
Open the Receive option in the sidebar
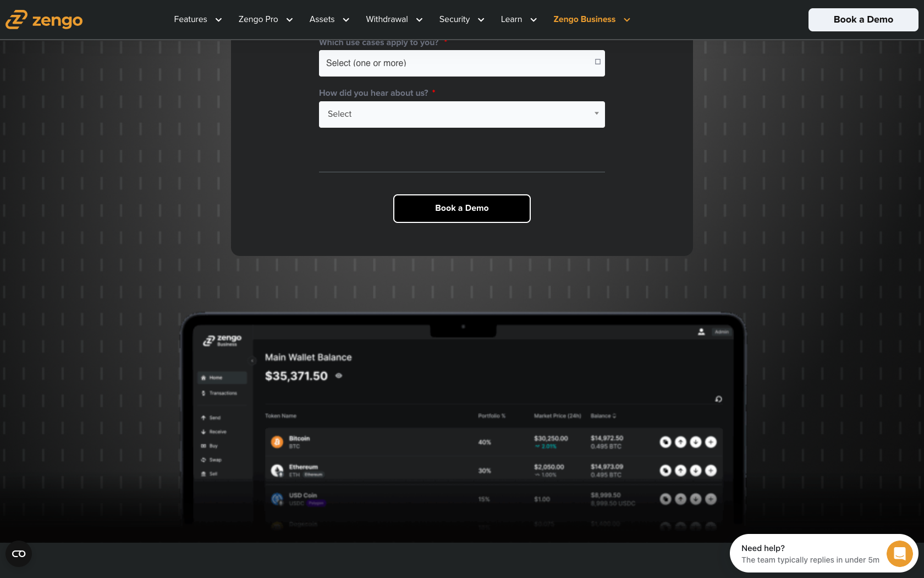click(x=216, y=432)
